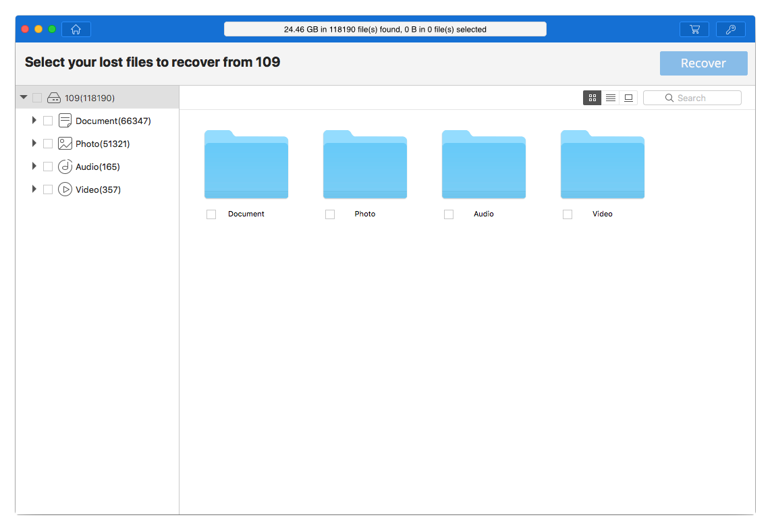Click the Recover button
The height and width of the screenshot is (532, 772).
point(704,63)
